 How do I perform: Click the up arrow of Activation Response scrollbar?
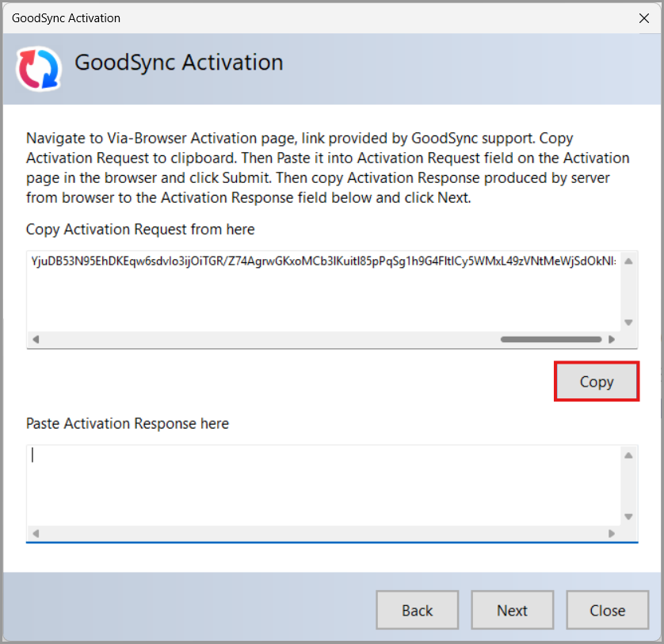(628, 455)
